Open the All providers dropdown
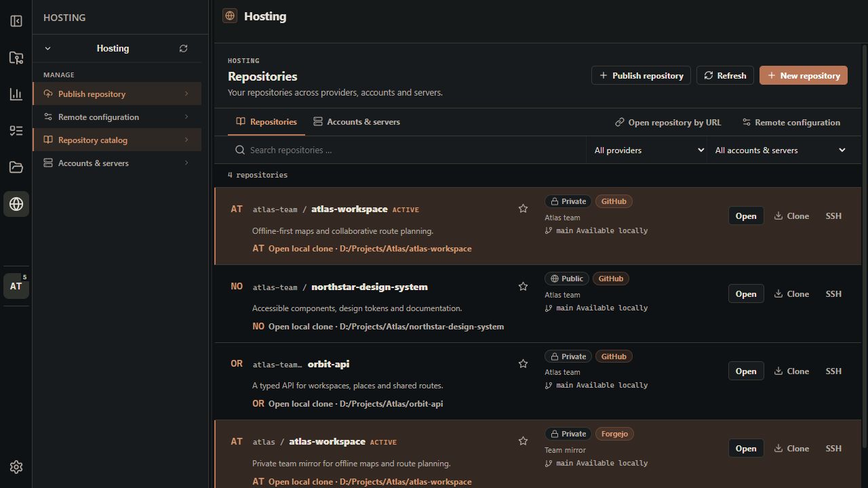Screen dimensions: 868x488 (x=646, y=150)
